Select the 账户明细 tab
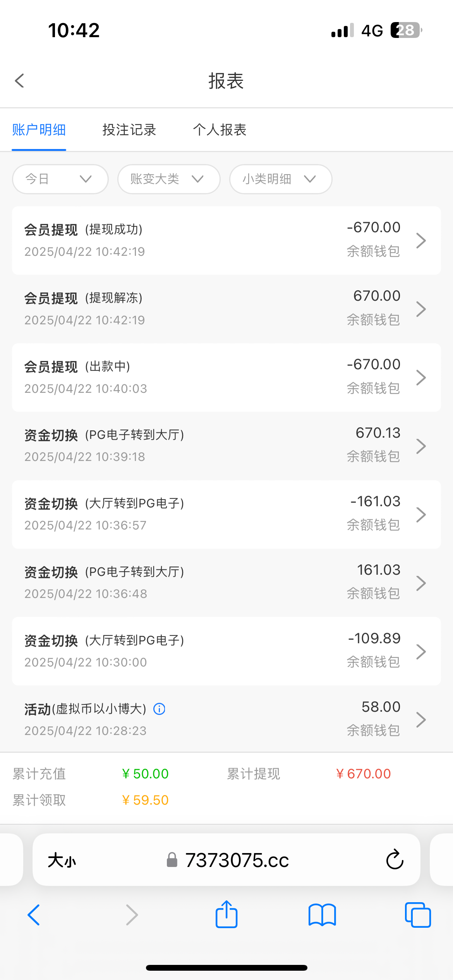 click(x=39, y=130)
